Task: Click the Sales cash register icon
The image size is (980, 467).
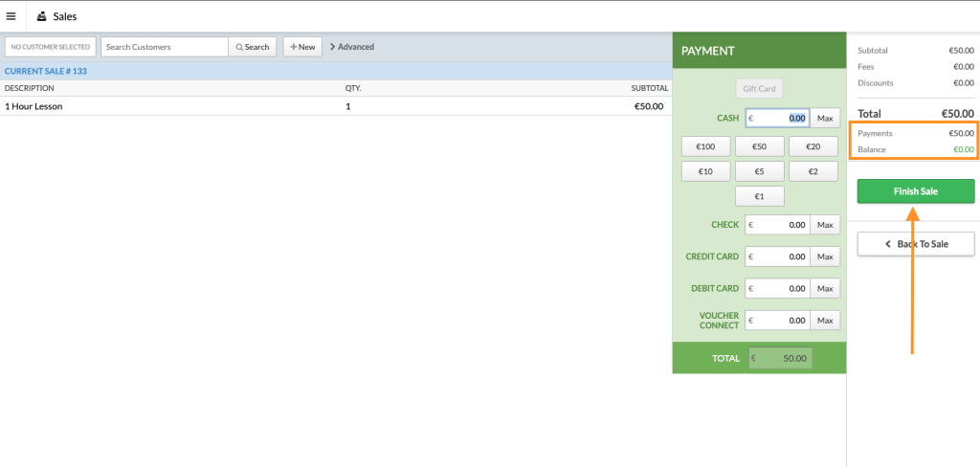Action: (41, 16)
